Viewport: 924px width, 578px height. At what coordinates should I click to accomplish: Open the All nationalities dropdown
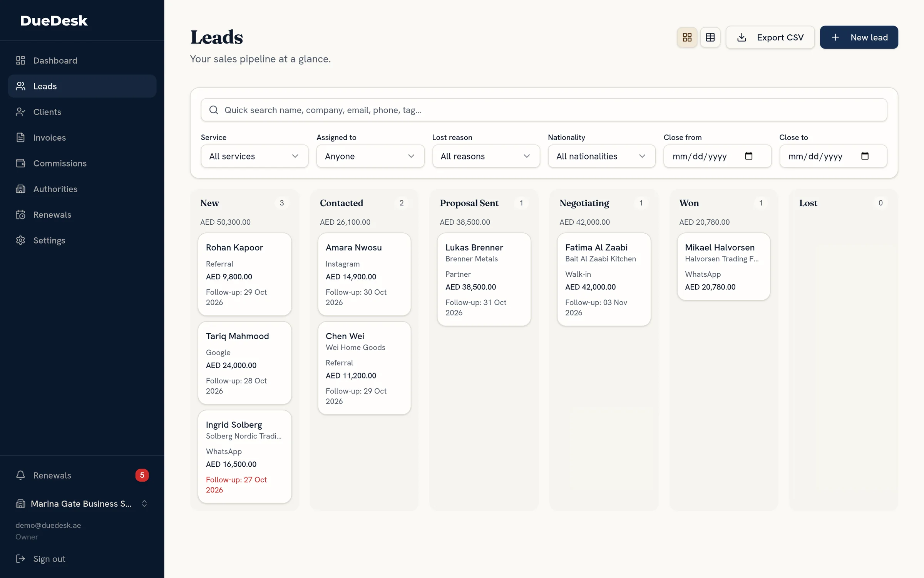pos(601,156)
